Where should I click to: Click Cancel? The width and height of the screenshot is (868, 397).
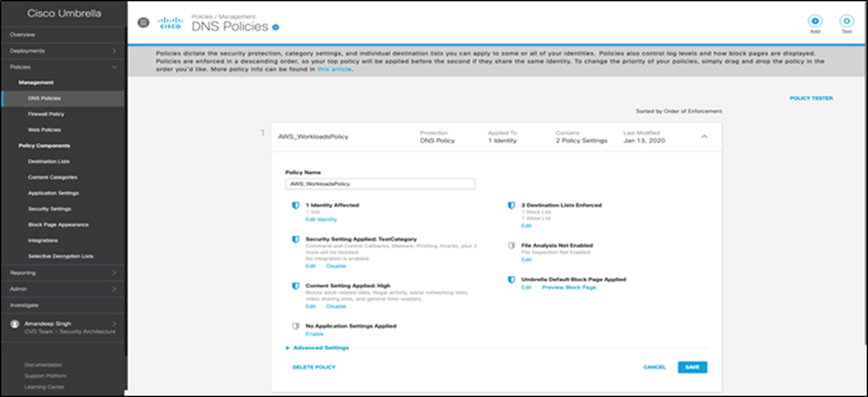(654, 368)
